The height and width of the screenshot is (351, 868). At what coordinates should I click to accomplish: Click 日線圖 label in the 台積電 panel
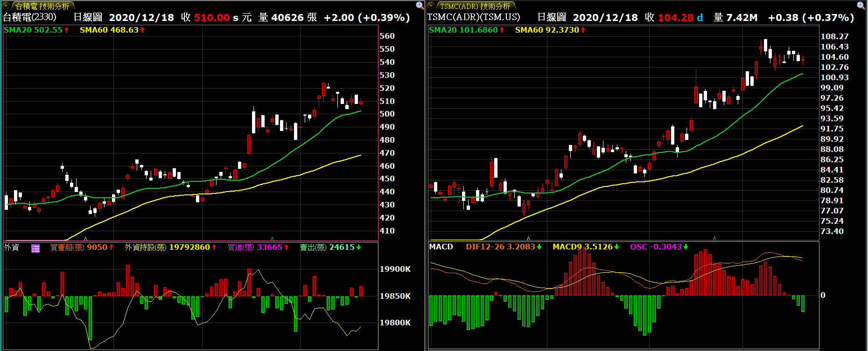tap(88, 17)
